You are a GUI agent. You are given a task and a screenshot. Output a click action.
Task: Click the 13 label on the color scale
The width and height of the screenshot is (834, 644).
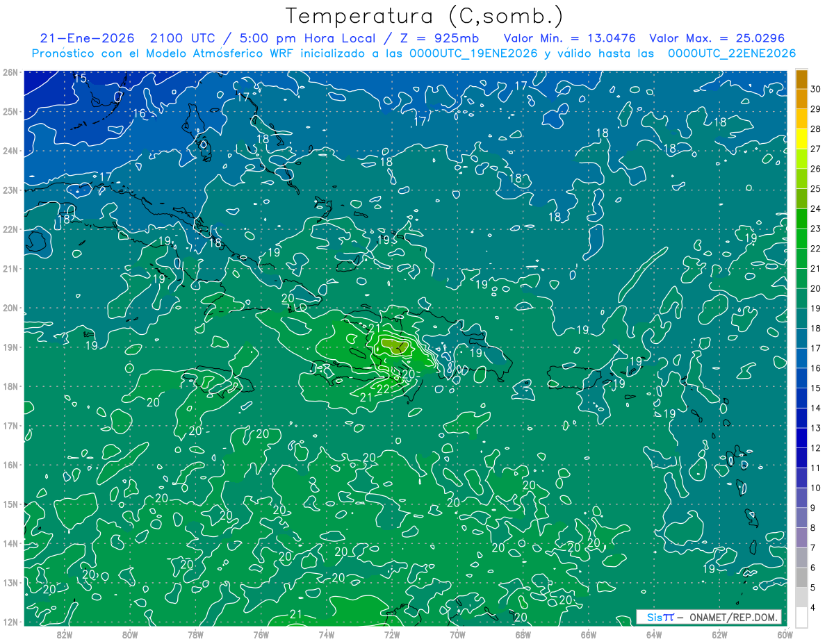click(x=815, y=428)
